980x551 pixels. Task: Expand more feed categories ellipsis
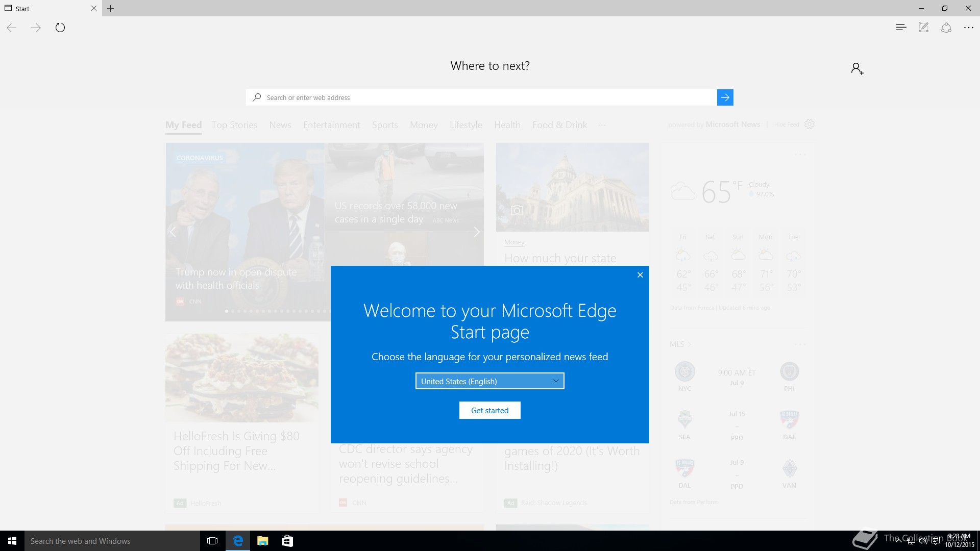click(x=602, y=125)
